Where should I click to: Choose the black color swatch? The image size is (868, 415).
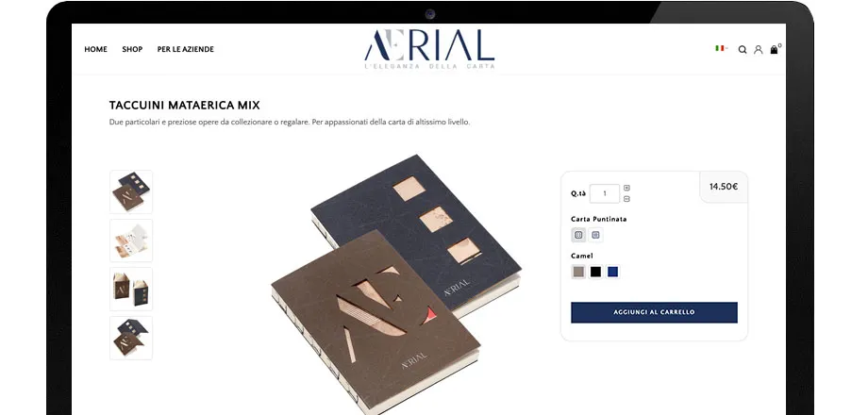pyautogui.click(x=595, y=272)
